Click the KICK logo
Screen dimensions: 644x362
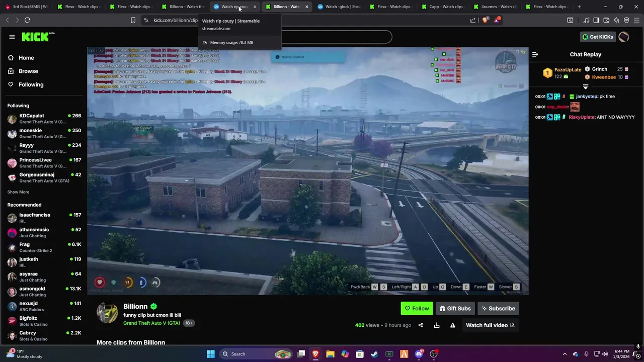click(x=38, y=37)
